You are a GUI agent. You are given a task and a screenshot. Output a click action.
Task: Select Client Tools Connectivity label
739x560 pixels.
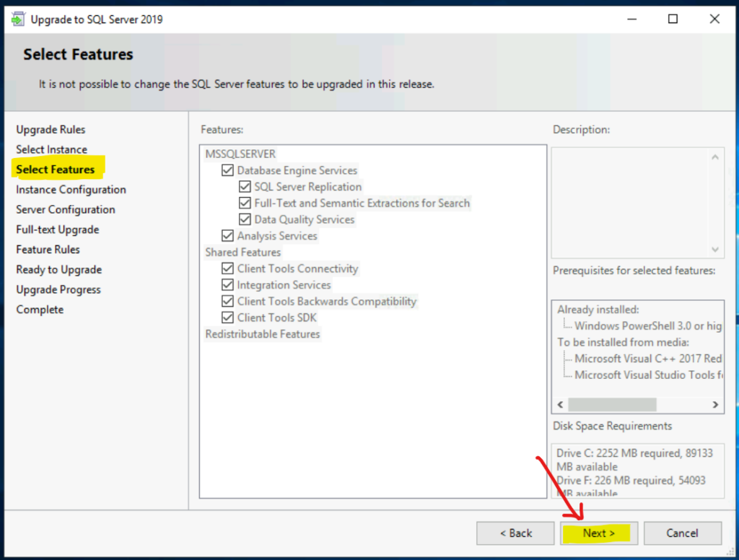297,268
